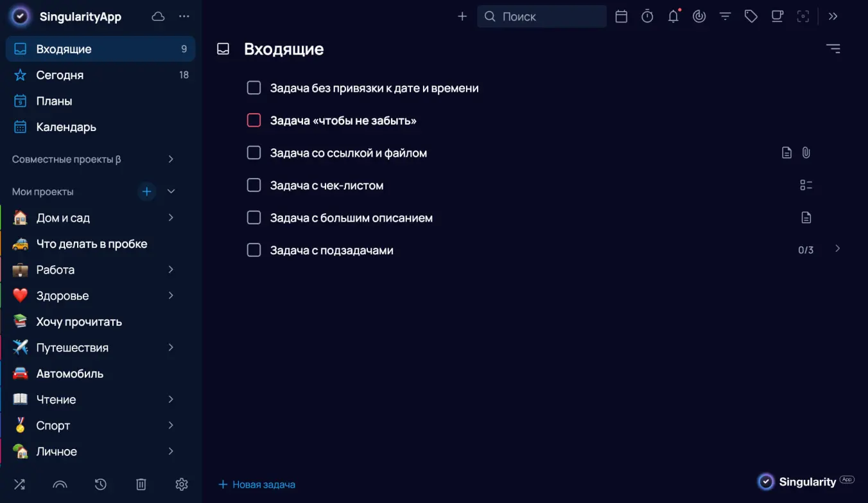Tick the 'Задача с чек-листом' checkbox
Screen dimensions: 868x503
[x=254, y=185]
